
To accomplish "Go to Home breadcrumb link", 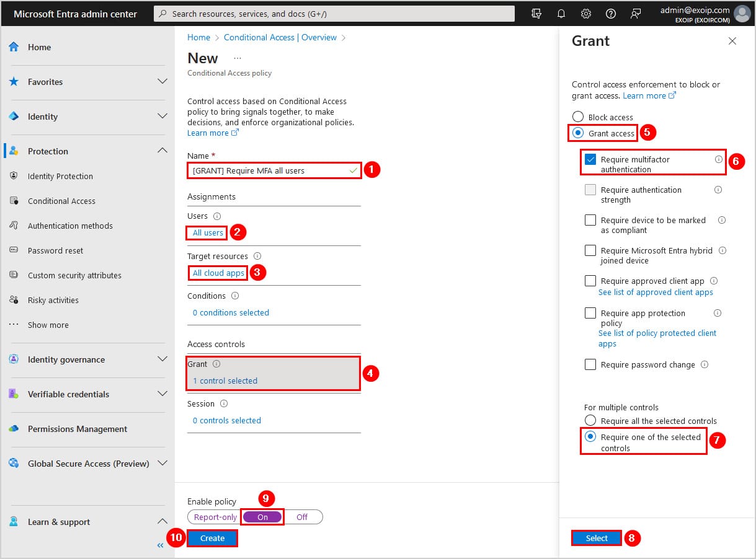I will pyautogui.click(x=198, y=37).
